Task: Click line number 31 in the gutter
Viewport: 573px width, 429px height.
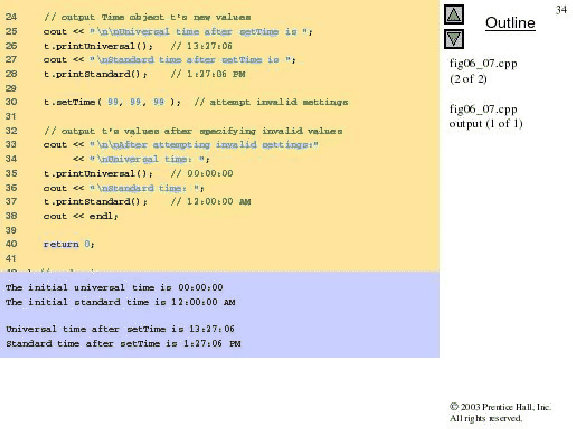Action: [x=11, y=117]
